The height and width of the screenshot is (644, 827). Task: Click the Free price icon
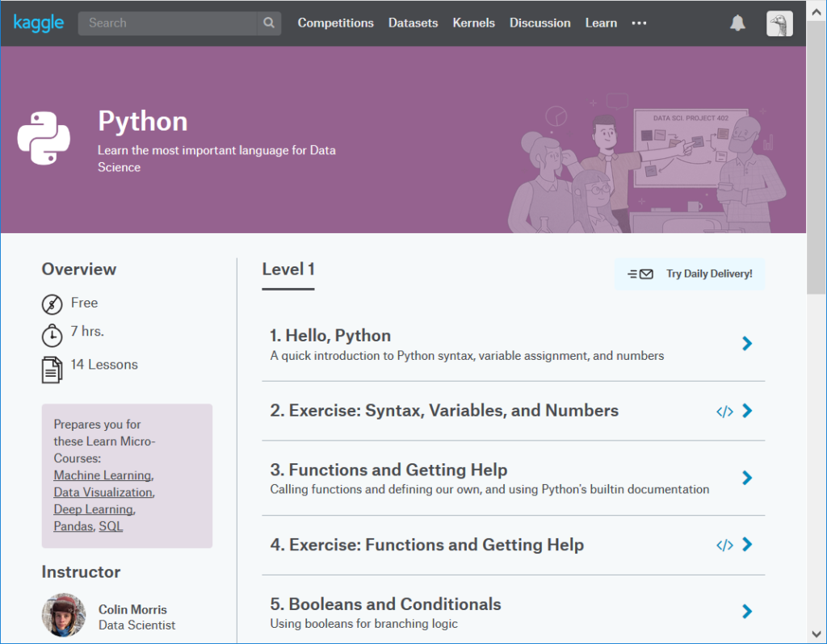tap(52, 304)
